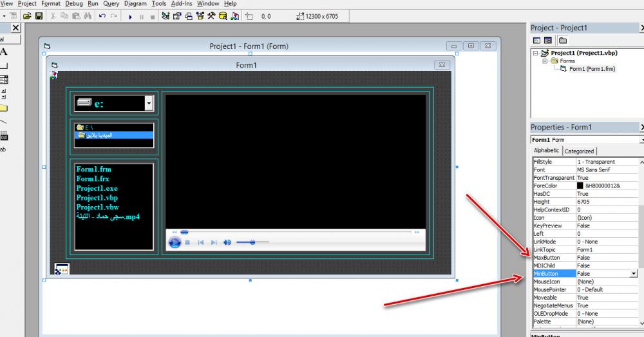The width and height of the screenshot is (644, 337).
Task: Open the Form Layout Window icon
Action: click(189, 17)
